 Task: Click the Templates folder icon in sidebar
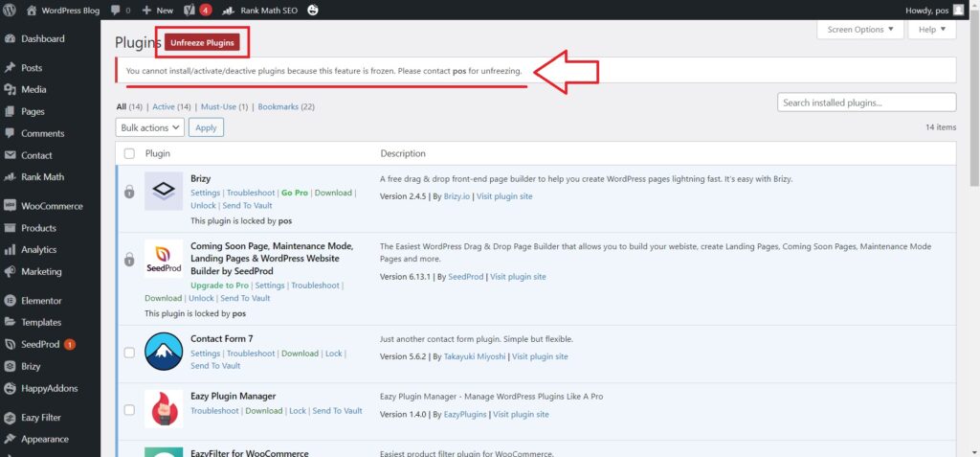point(10,323)
